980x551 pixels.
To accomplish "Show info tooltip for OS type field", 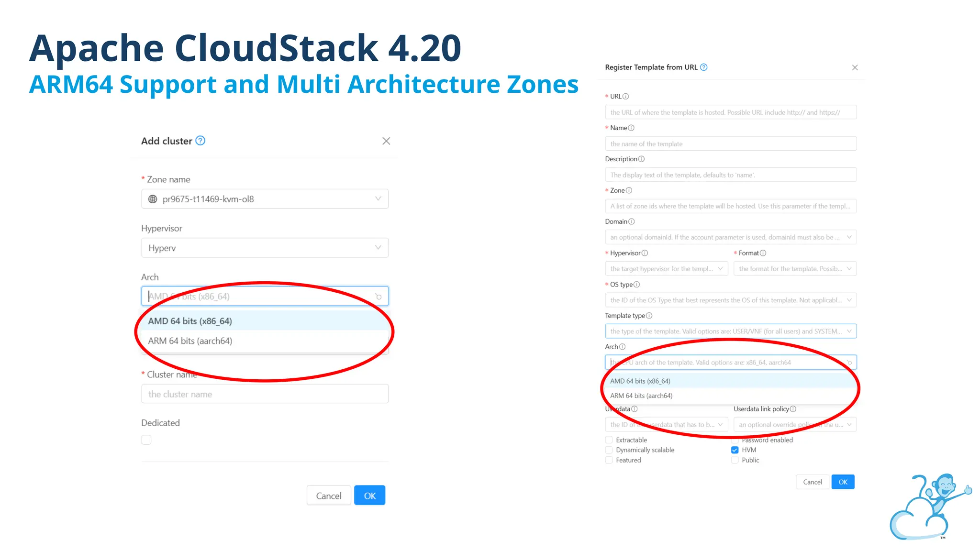I will pos(636,285).
